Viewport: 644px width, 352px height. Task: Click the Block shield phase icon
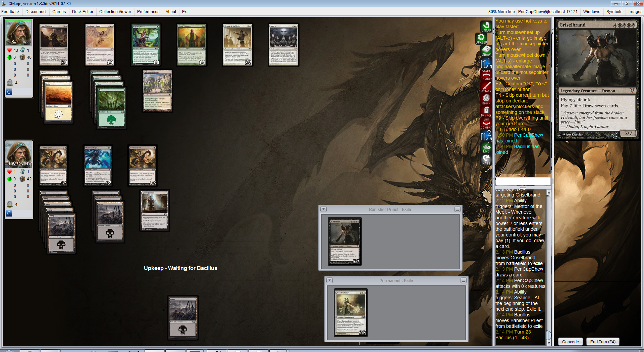tap(486, 99)
